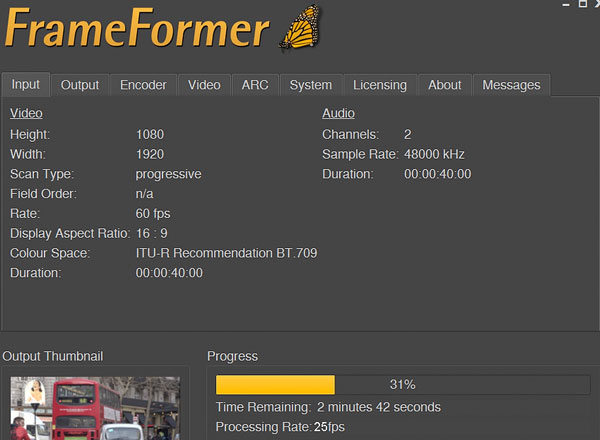Click the Scan Type progressive value
The image size is (600, 440).
pyautogui.click(x=168, y=173)
